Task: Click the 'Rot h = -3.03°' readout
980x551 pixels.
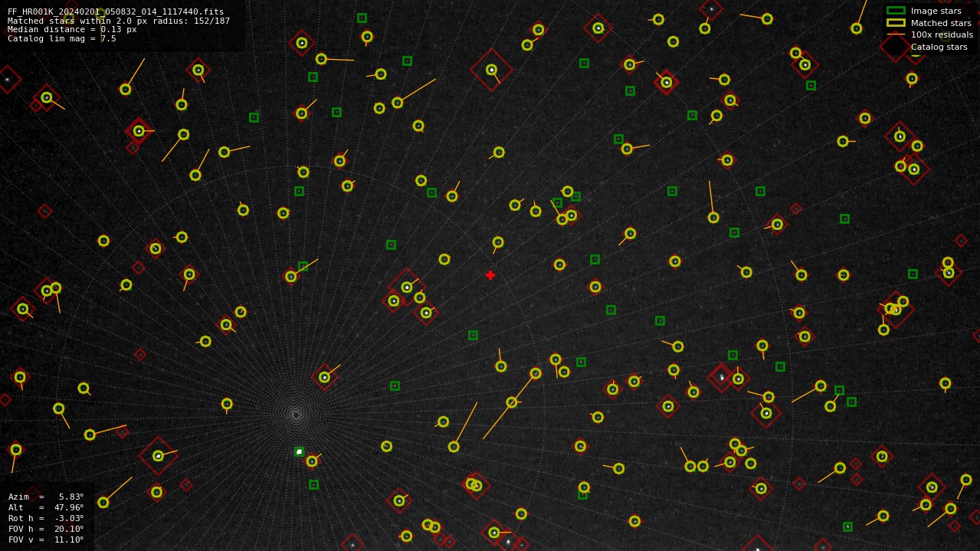Action: [x=46, y=518]
